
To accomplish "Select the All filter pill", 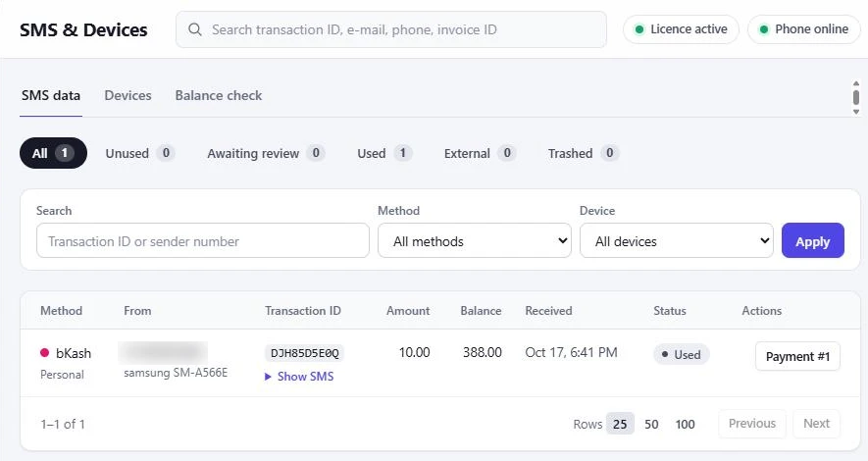I will click(53, 153).
